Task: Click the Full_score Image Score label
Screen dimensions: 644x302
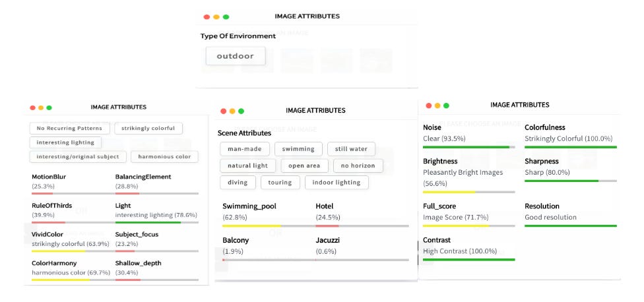Action: [x=456, y=218]
